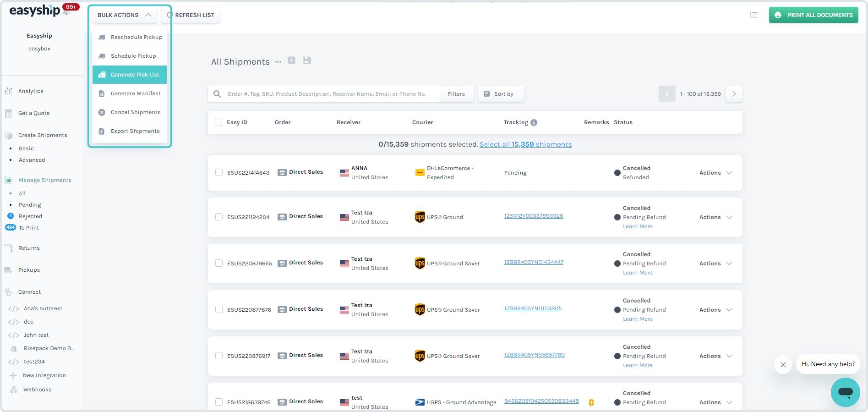Toggle the select-all header checkbox
Screen dimensions: 868x412
point(218,122)
